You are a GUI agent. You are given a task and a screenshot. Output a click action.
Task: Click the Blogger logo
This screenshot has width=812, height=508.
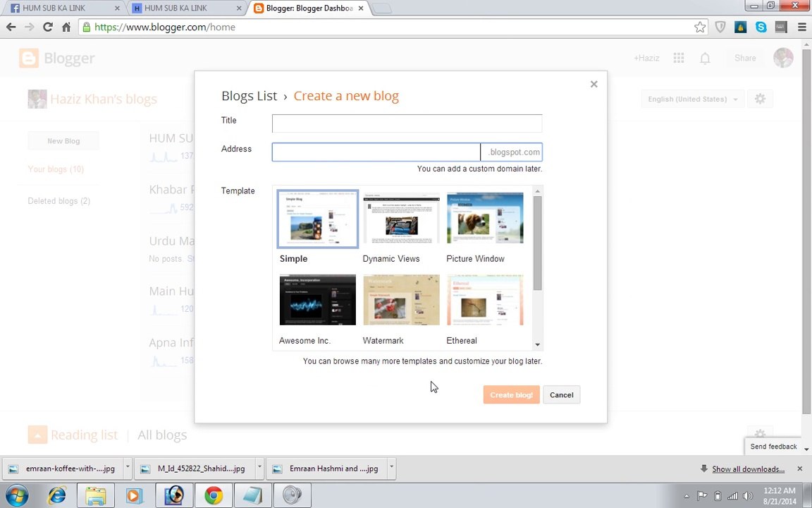click(x=57, y=58)
